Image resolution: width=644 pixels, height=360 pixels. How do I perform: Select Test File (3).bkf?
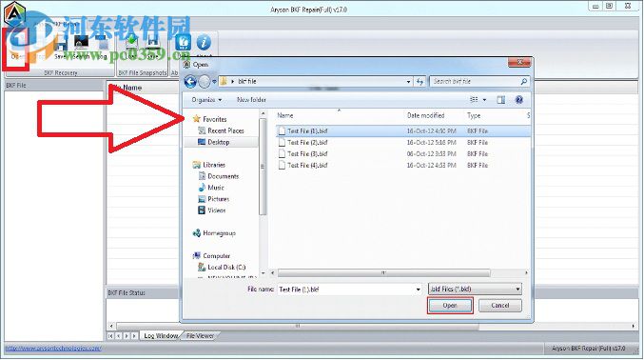click(307, 154)
